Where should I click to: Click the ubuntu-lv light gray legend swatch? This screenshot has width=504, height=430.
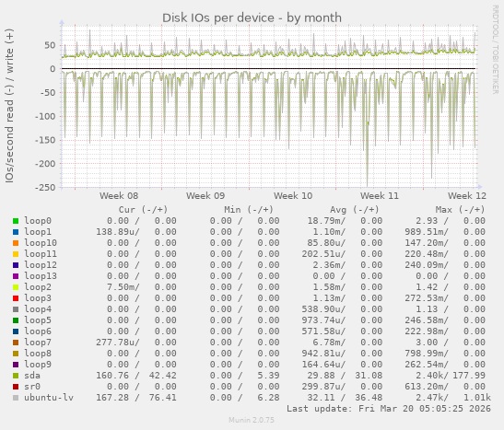point(16,398)
